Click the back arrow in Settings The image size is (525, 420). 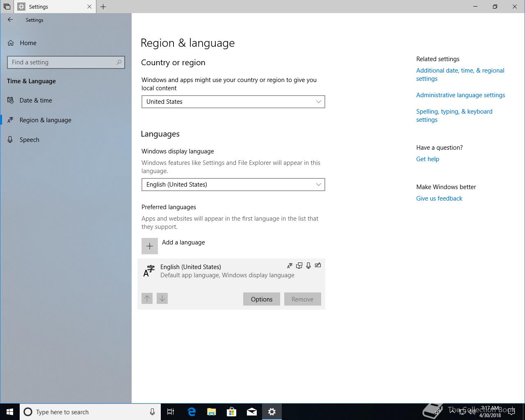coord(10,20)
